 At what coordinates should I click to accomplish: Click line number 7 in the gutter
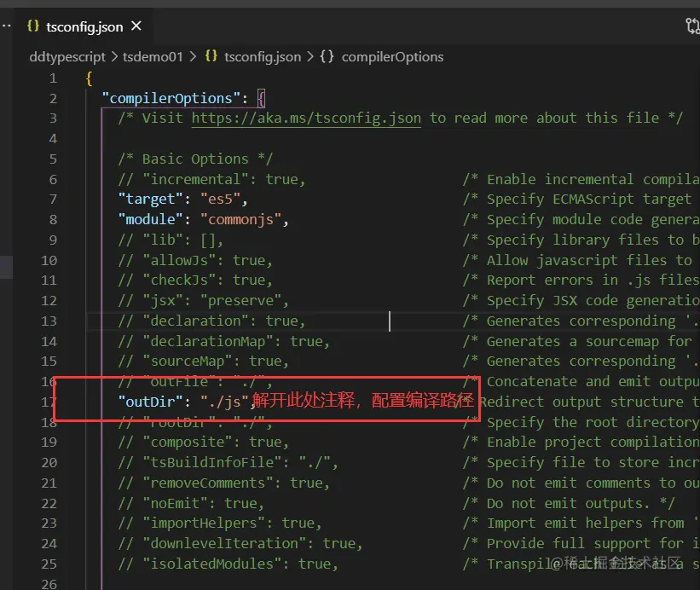click(53, 199)
